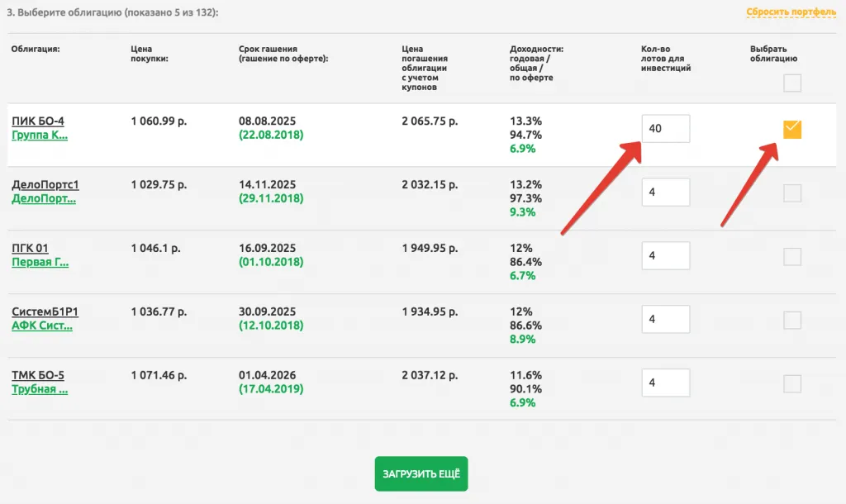846x504 pixels.
Task: Focus the lots field showing 40
Action: tap(665, 129)
